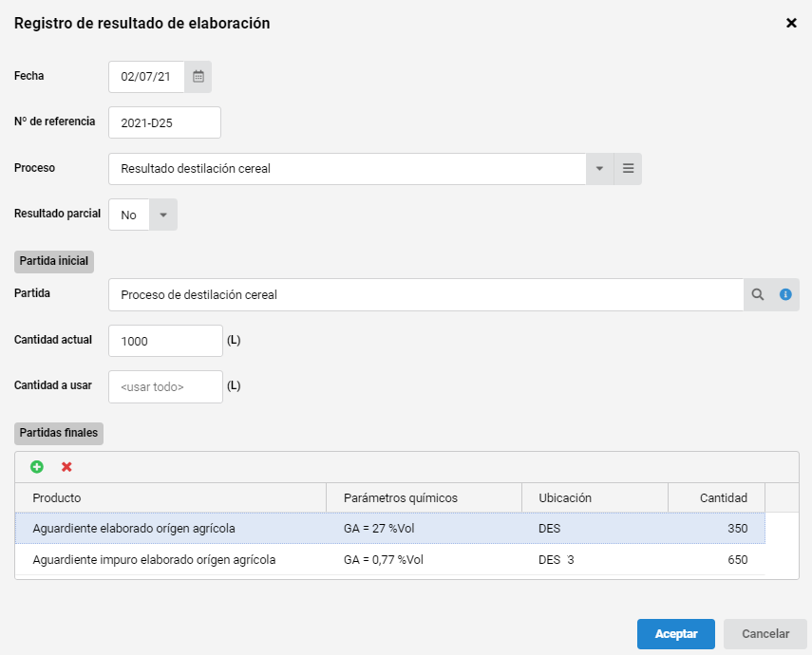Open the calendar picker for Fecha
812x655 pixels.
click(x=198, y=77)
